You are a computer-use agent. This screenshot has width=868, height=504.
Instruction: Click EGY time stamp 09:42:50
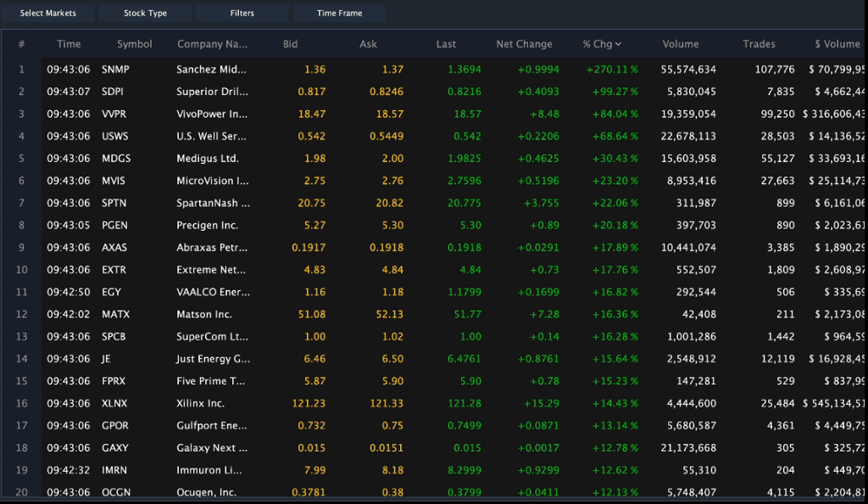[68, 292]
